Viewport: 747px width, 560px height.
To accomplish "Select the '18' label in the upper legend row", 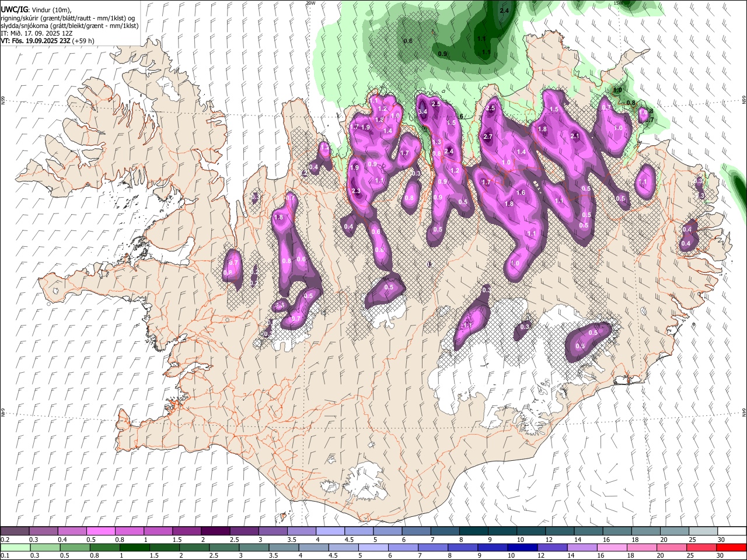I will (634, 540).
